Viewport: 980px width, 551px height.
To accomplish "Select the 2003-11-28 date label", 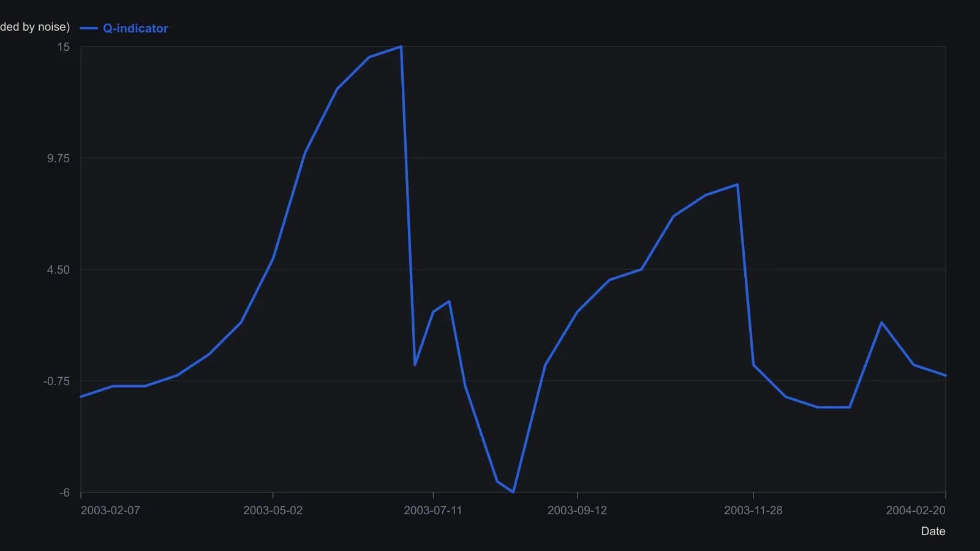I will coord(753,511).
